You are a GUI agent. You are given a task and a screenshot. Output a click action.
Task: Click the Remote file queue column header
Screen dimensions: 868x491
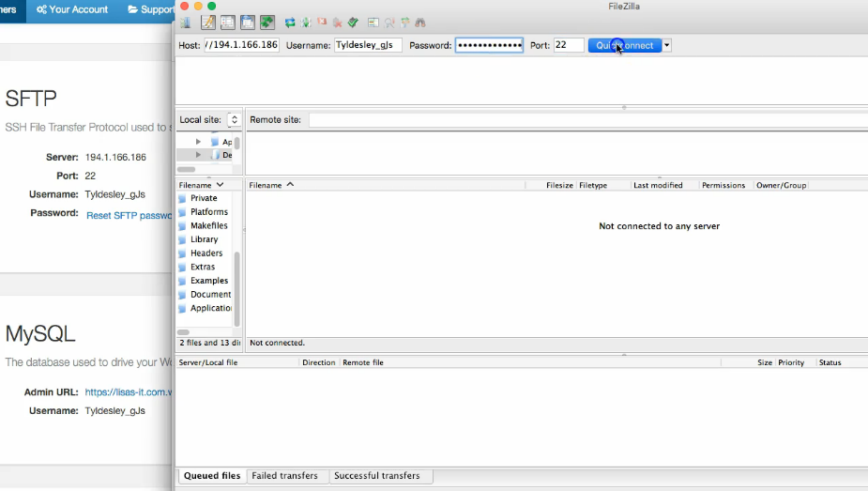[530, 362]
